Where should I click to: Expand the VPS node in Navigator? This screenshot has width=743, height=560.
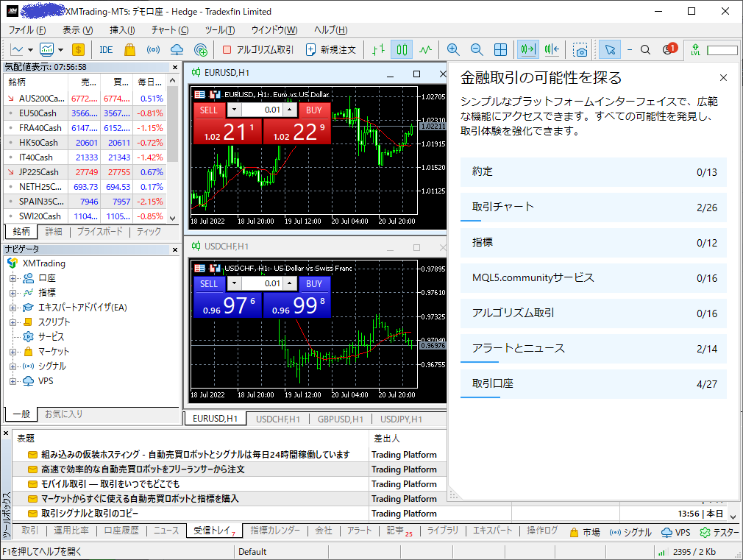coord(13,381)
